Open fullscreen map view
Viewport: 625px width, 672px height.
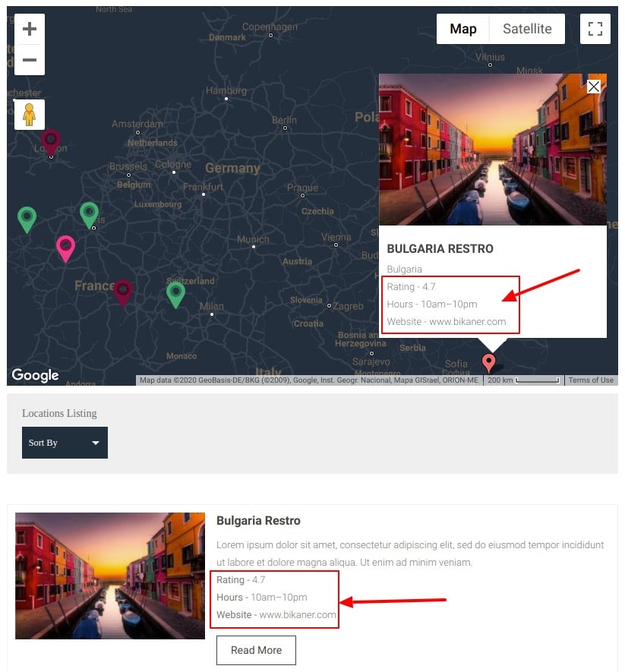pyautogui.click(x=595, y=29)
